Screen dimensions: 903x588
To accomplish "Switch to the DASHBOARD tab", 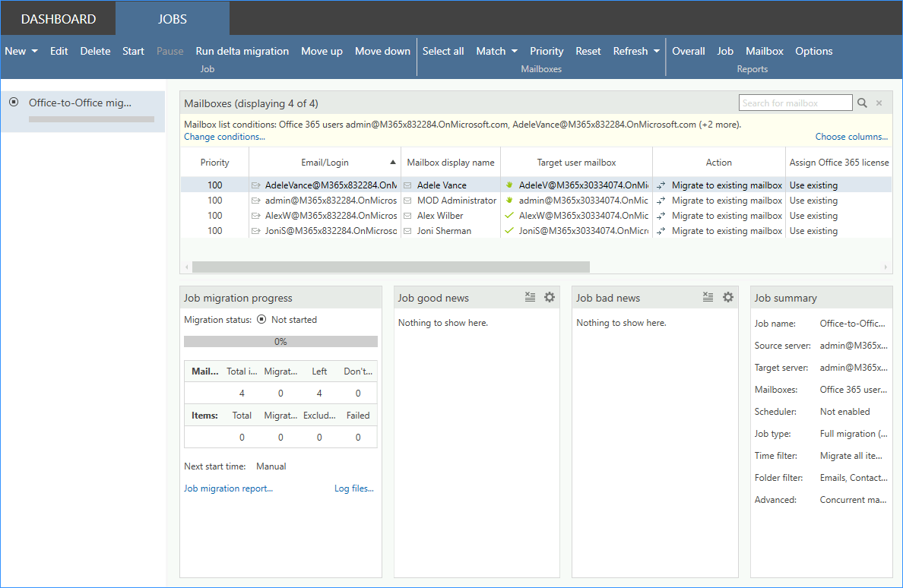I will 59,19.
